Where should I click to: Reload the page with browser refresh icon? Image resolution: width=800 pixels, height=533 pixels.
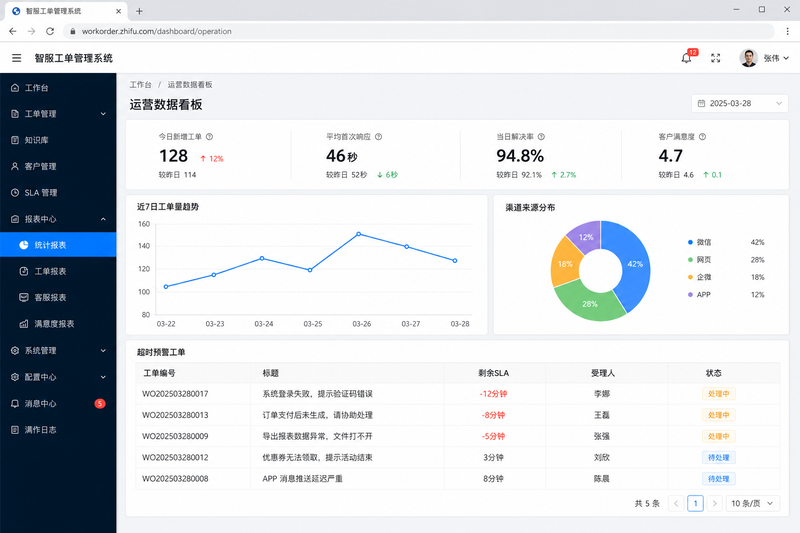[x=50, y=31]
